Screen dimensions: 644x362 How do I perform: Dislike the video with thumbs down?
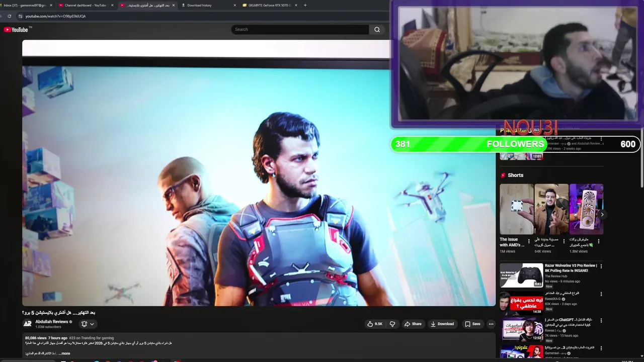(392, 324)
